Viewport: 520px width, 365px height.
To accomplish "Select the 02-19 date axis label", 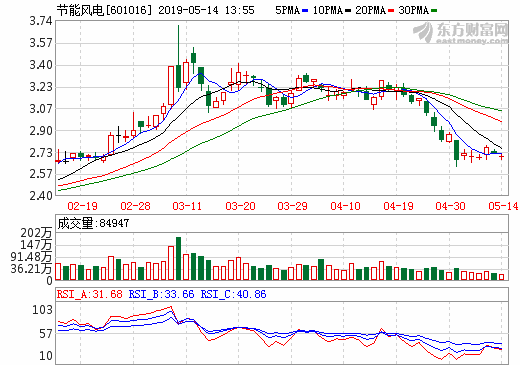I will (82, 206).
